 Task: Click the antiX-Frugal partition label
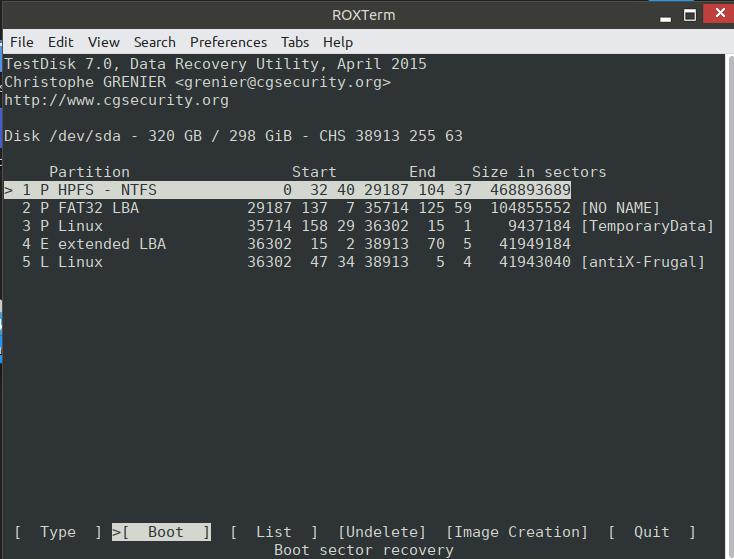click(x=643, y=262)
